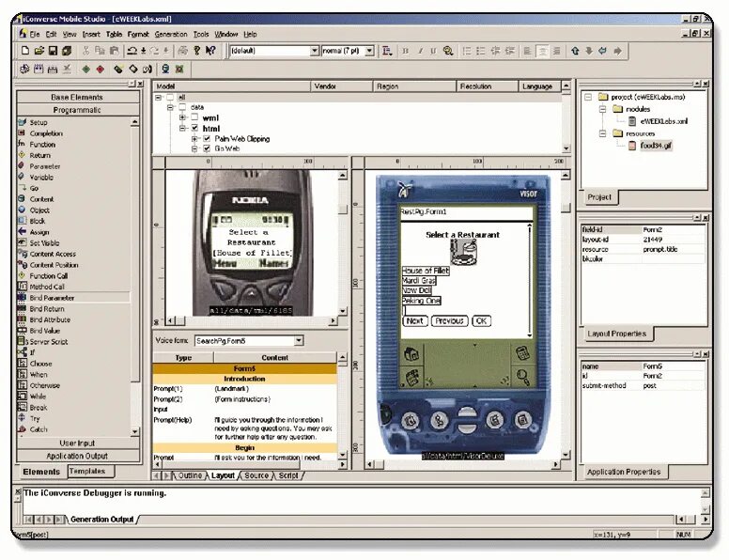729x560 pixels.
Task: Click House of Fillet in restaurant list
Action: click(426, 271)
